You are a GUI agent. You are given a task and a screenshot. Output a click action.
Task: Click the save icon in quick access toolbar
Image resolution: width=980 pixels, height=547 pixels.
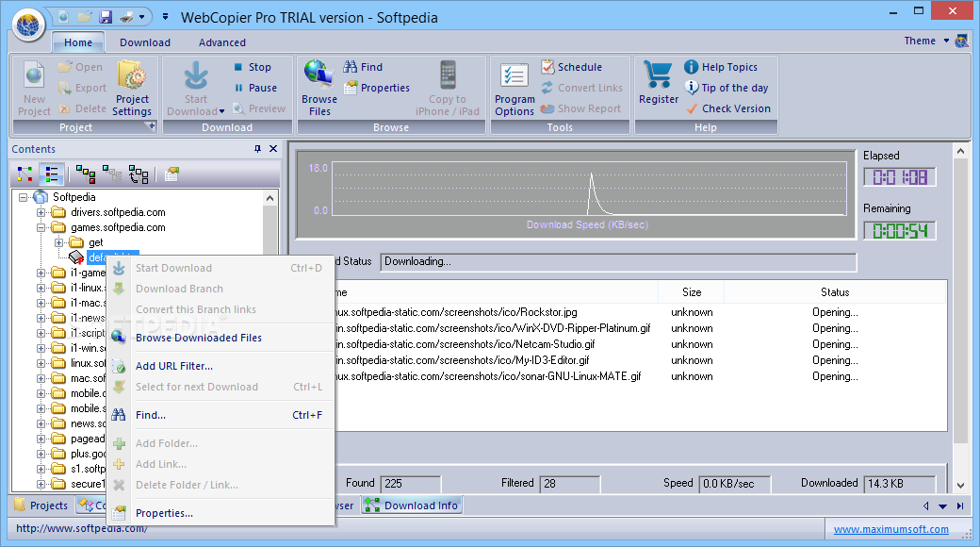coord(106,17)
